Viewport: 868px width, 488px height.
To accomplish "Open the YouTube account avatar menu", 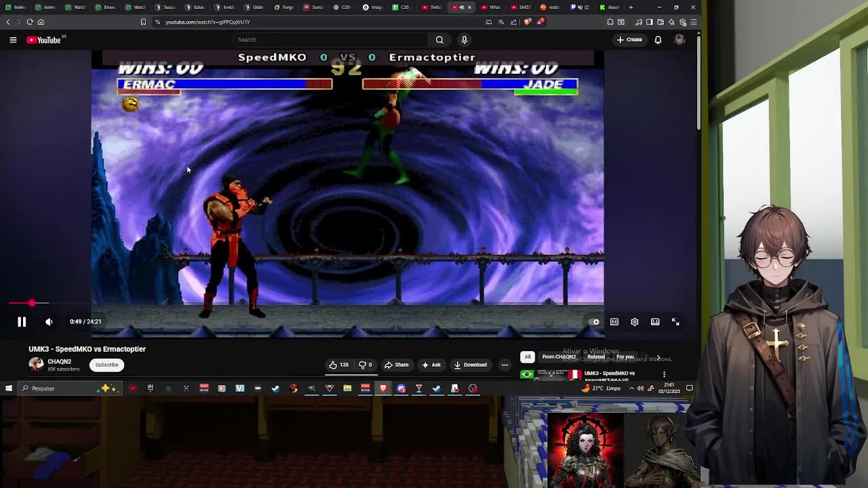I will pyautogui.click(x=679, y=40).
